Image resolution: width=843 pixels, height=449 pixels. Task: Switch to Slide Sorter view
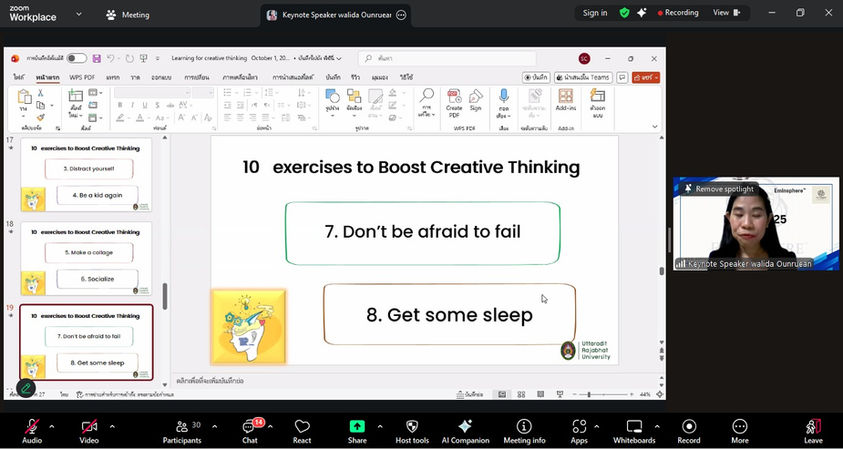click(521, 394)
